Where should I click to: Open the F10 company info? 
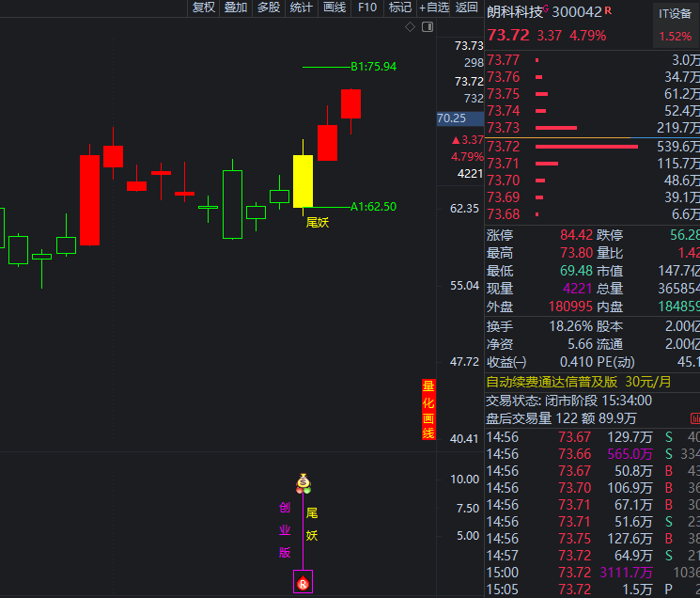pos(367,8)
